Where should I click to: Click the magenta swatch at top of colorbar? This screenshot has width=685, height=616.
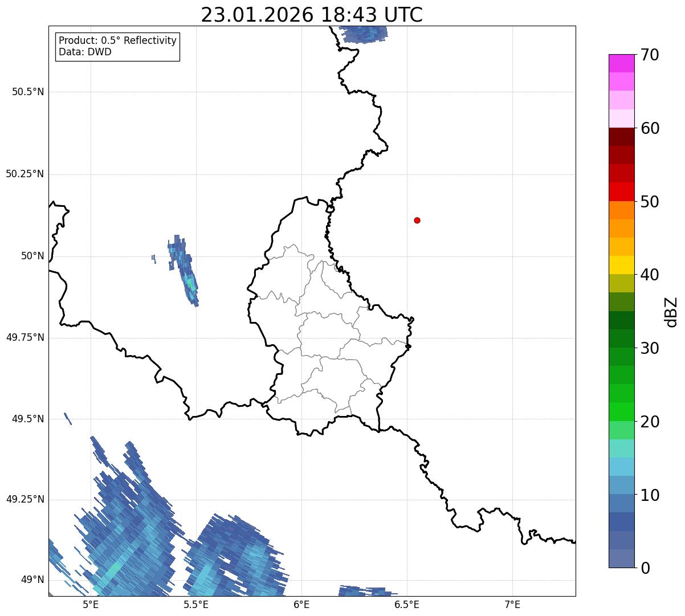pyautogui.click(x=621, y=63)
